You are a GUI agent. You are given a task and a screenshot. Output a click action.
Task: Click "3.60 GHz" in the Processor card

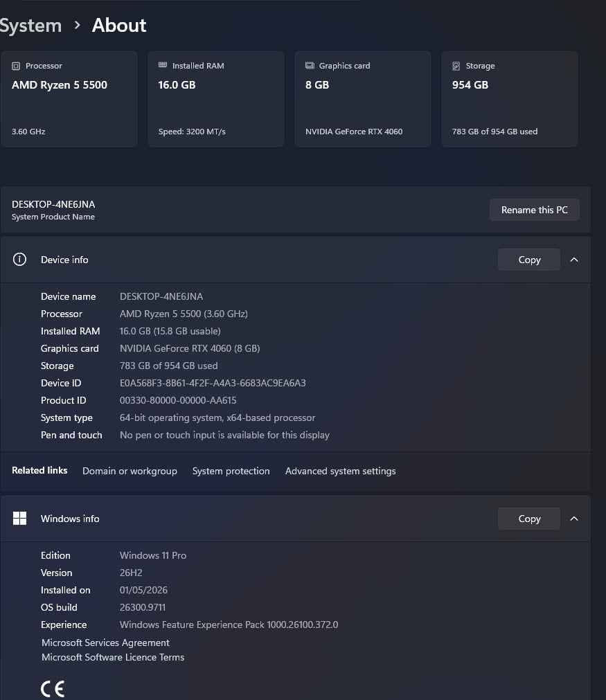pyautogui.click(x=28, y=132)
